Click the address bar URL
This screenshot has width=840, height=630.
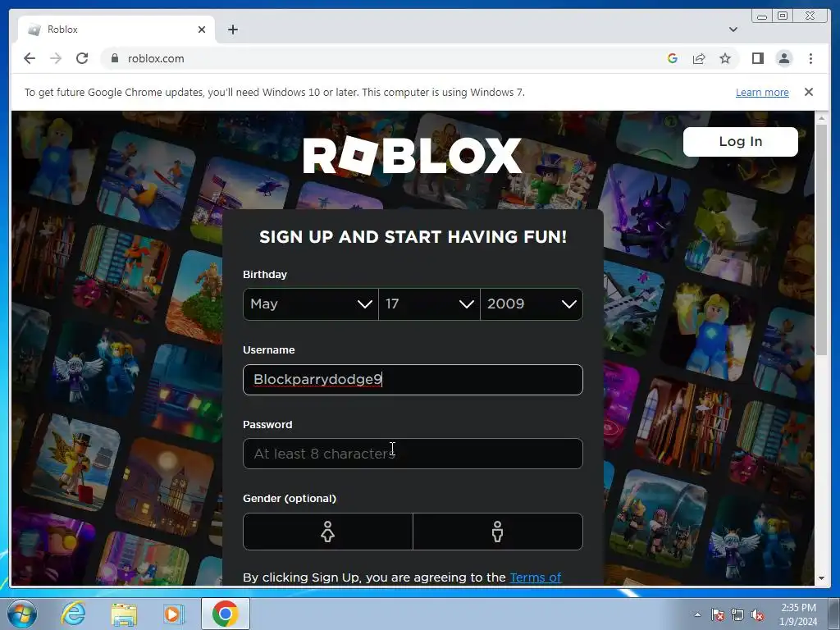(156, 58)
